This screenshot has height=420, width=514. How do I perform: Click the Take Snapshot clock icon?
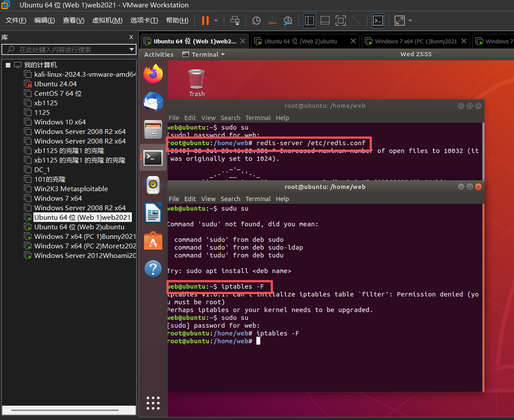(256, 21)
